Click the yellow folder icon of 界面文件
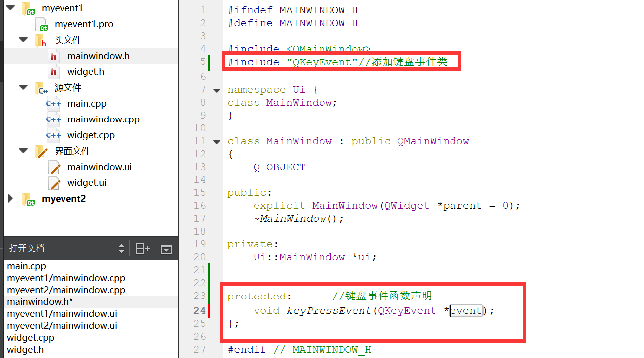Image resolution: width=644 pixels, height=358 pixels. (x=42, y=151)
